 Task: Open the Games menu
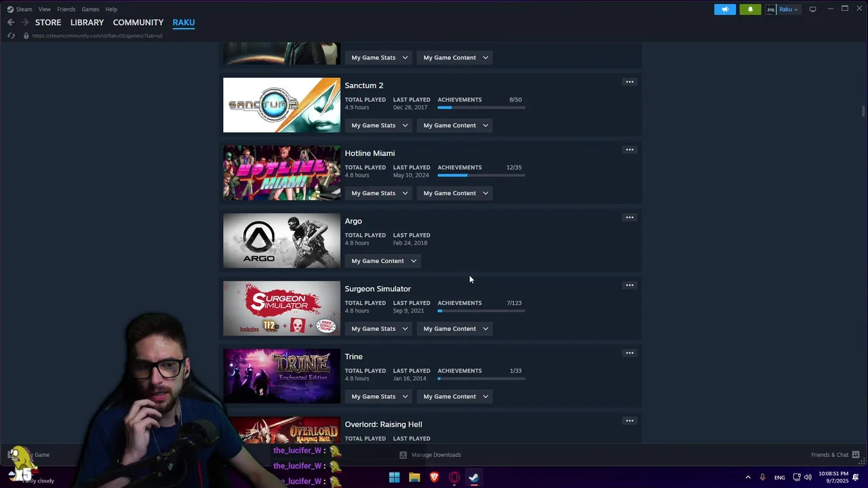point(90,9)
